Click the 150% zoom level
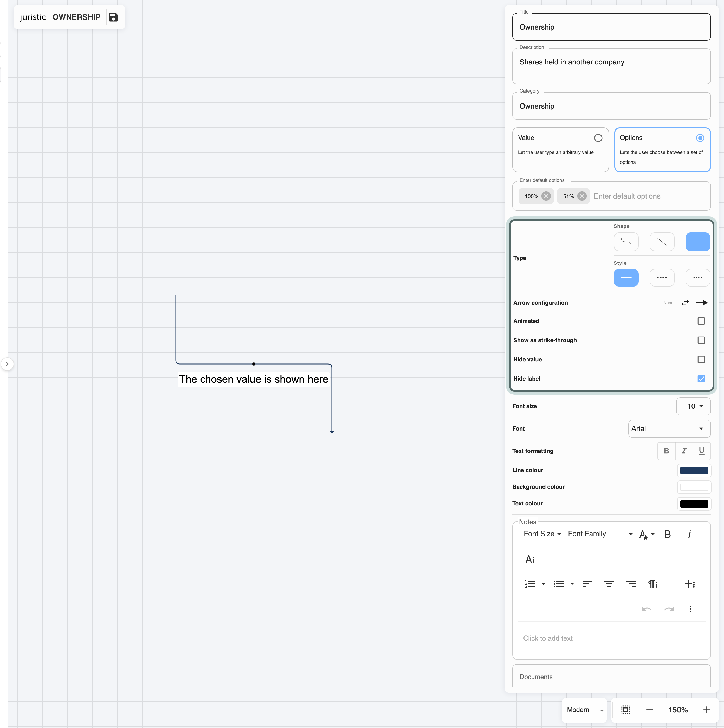The width and height of the screenshot is (724, 728). pos(678,710)
